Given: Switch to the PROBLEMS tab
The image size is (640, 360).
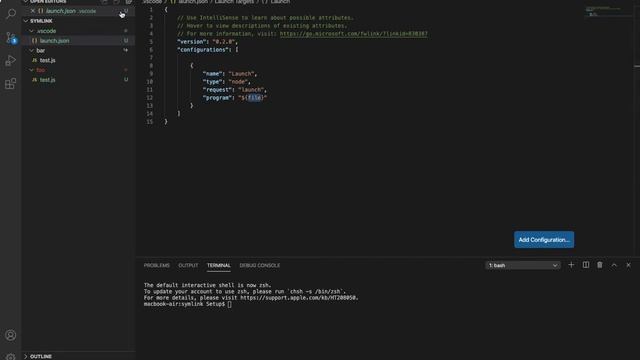Looking at the screenshot, I should (x=157, y=265).
